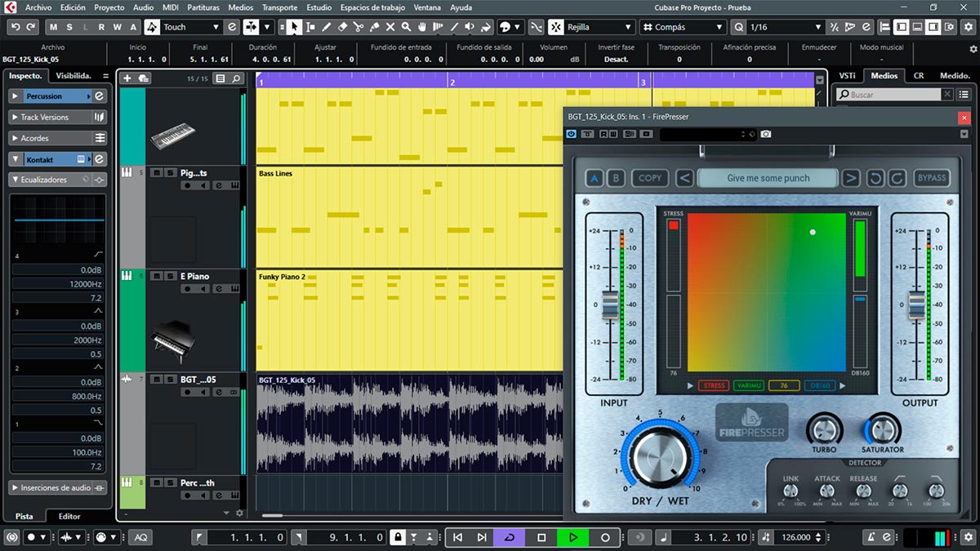The width and height of the screenshot is (980, 551).
Task: Switch to the Visibilidad tab
Action: tap(73, 75)
